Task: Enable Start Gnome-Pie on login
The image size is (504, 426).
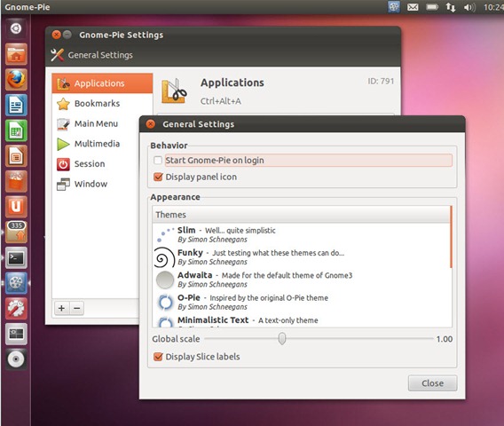Action: click(158, 160)
